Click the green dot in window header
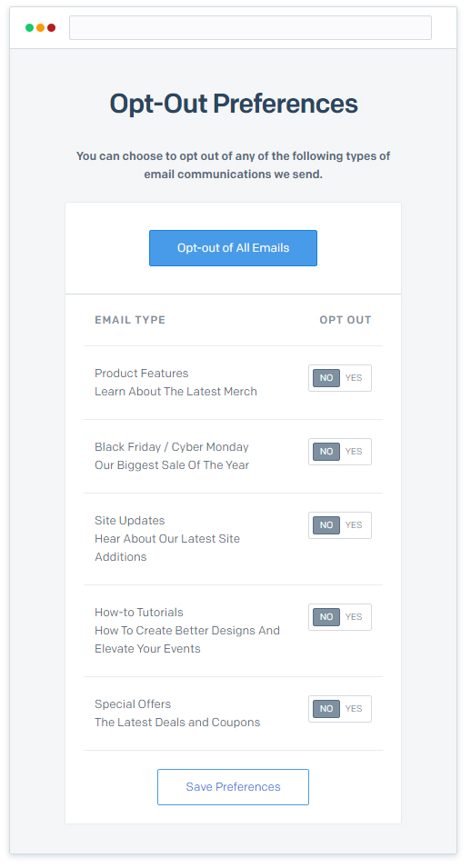This screenshot has height=868, width=471. (x=29, y=27)
